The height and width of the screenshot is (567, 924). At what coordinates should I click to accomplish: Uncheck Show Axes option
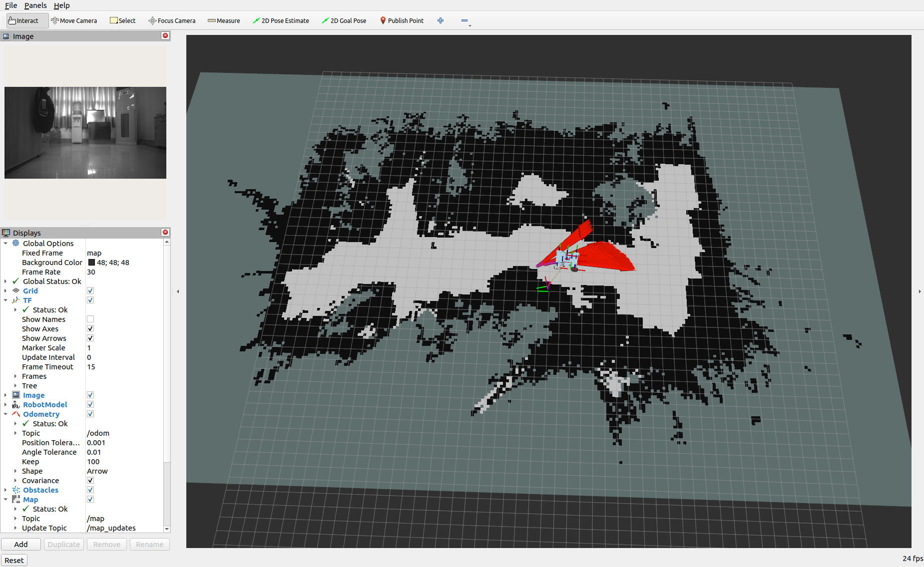[90, 328]
